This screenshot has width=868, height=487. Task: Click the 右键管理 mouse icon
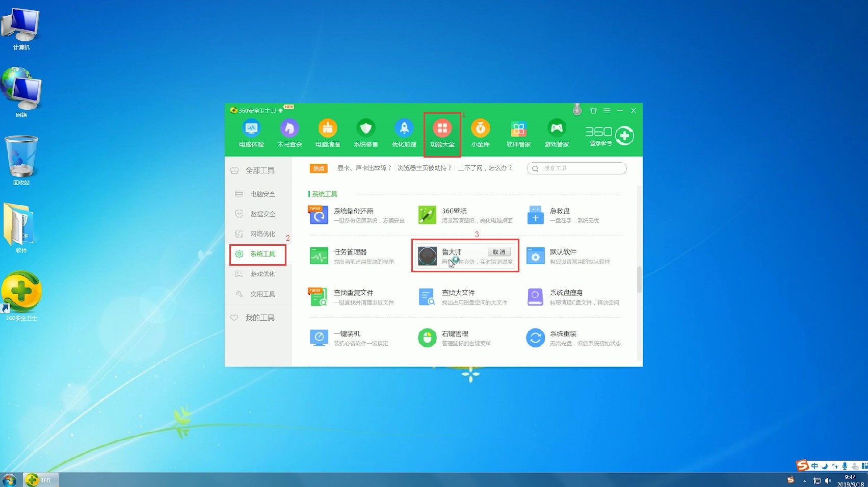tap(427, 338)
